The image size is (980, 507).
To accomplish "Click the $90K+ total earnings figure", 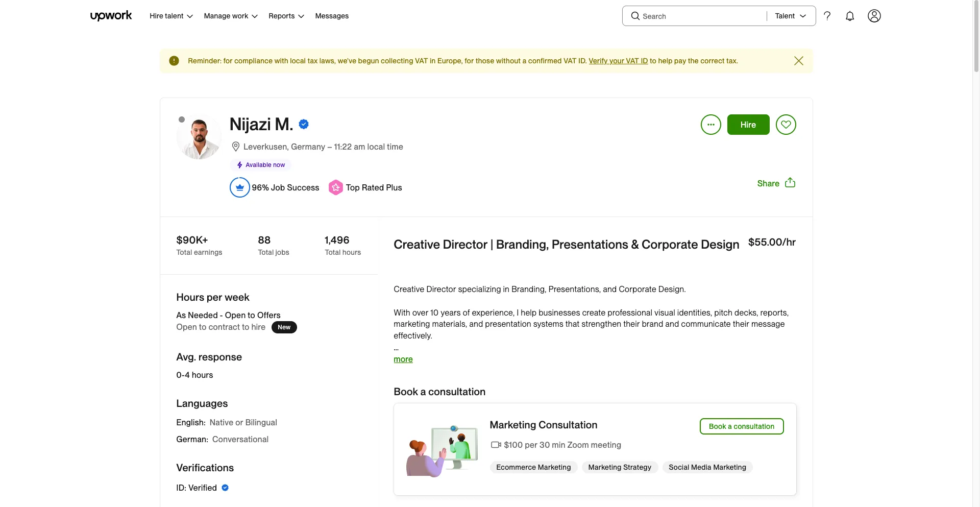I will (192, 240).
